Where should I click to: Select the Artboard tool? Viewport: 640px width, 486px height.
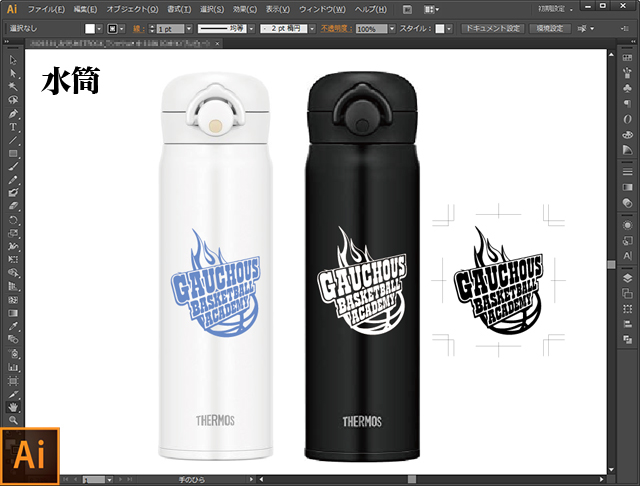tap(13, 381)
